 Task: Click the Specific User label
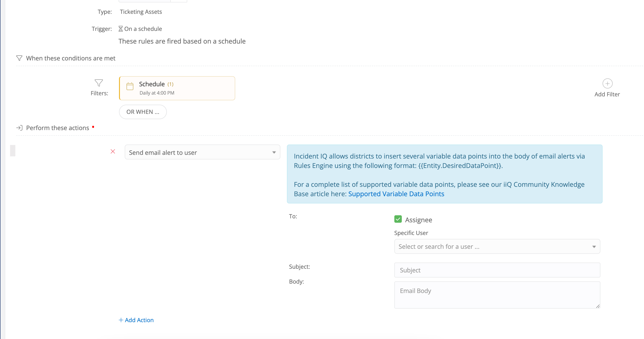(411, 233)
